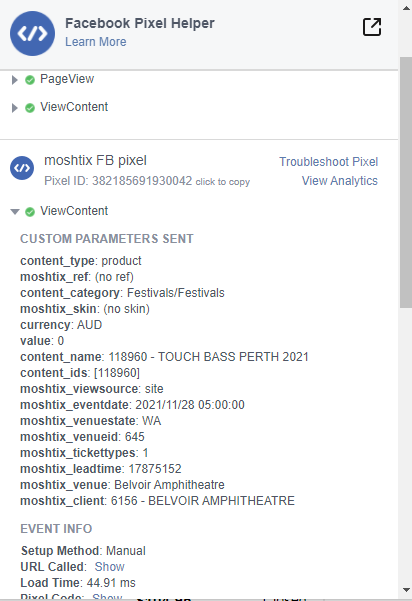The image size is (412, 601).
Task: Collapse the moshtix ViewContent event details
Action: point(15,212)
